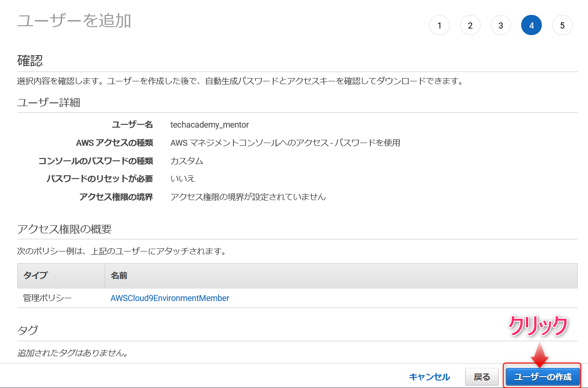
Task: Click the ユーザー詳細 section heading
Action: 49,102
